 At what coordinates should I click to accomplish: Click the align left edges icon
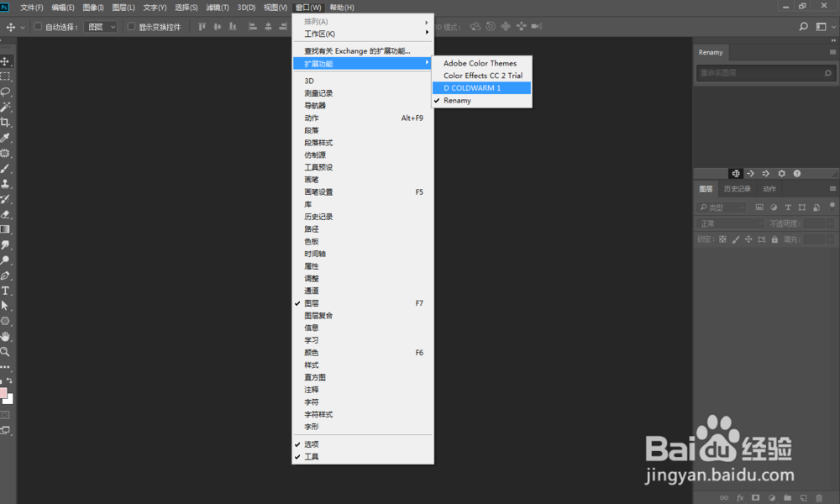pos(253,26)
